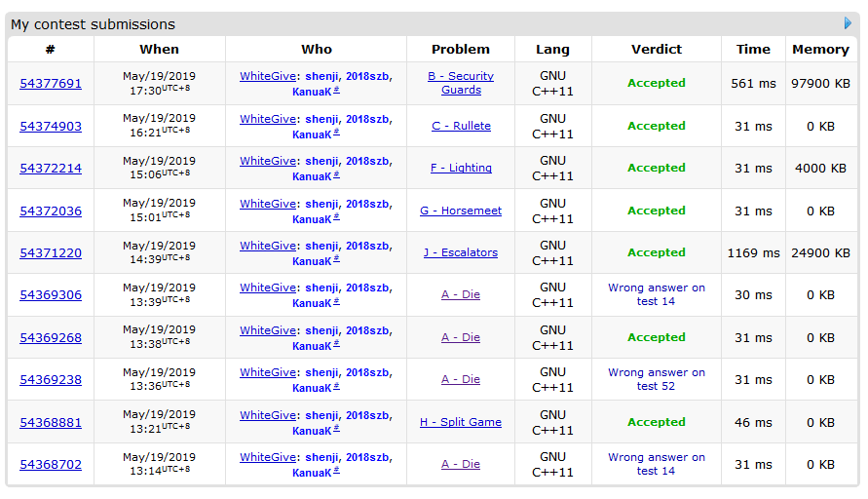View problem G - Horsemeet

(461, 211)
